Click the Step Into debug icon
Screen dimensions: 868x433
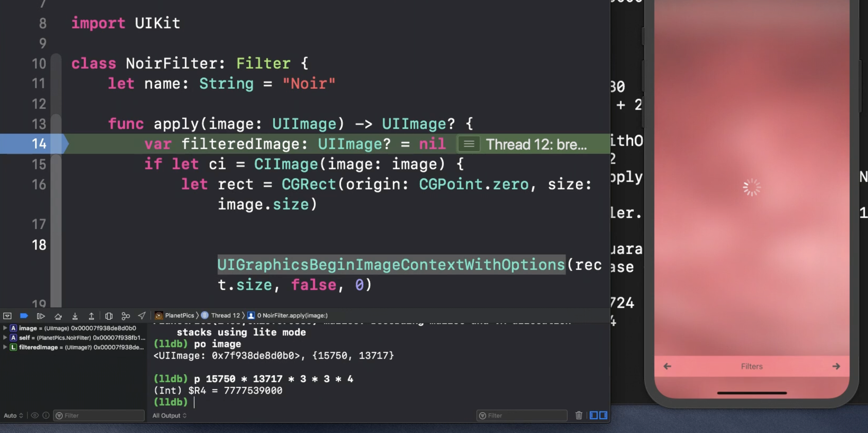(75, 316)
